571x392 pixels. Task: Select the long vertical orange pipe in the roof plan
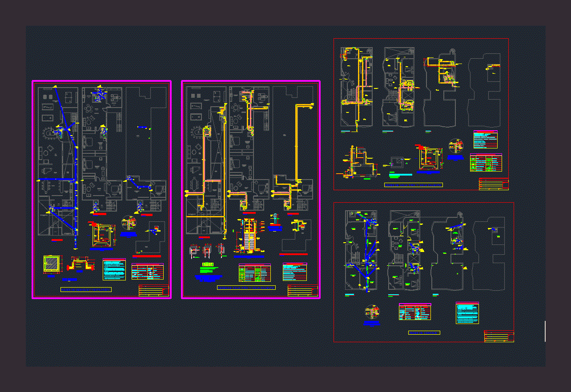[x=297, y=143]
